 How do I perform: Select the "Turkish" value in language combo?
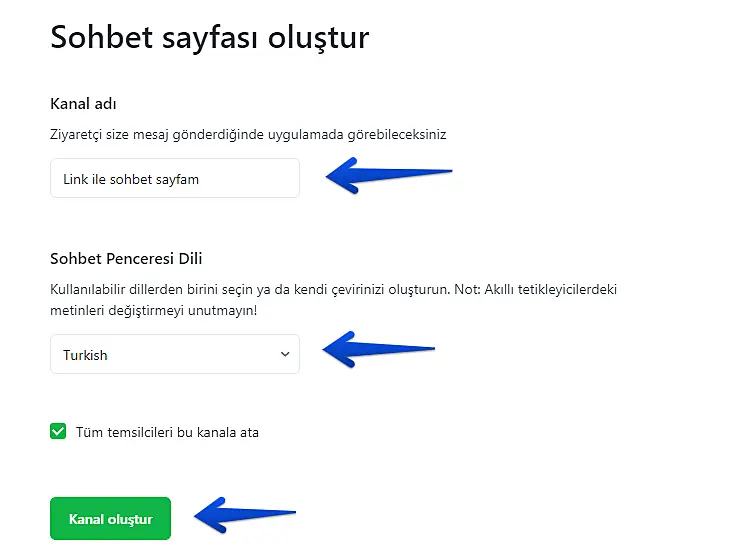coord(86,355)
